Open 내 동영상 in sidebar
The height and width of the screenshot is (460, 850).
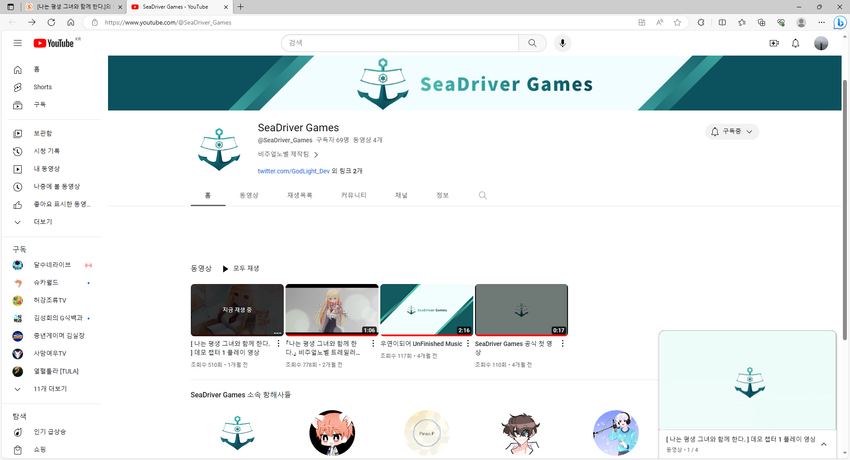click(x=51, y=169)
